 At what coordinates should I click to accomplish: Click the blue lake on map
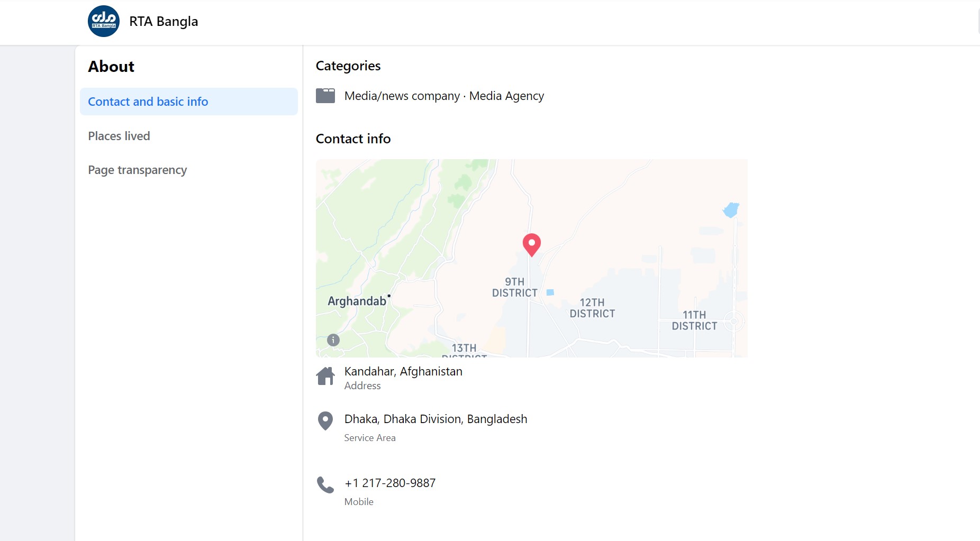click(731, 210)
